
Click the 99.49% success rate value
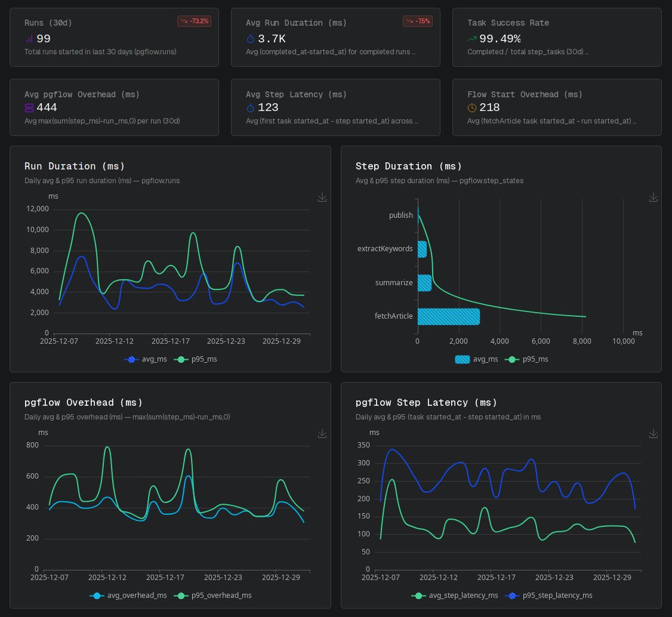click(500, 39)
